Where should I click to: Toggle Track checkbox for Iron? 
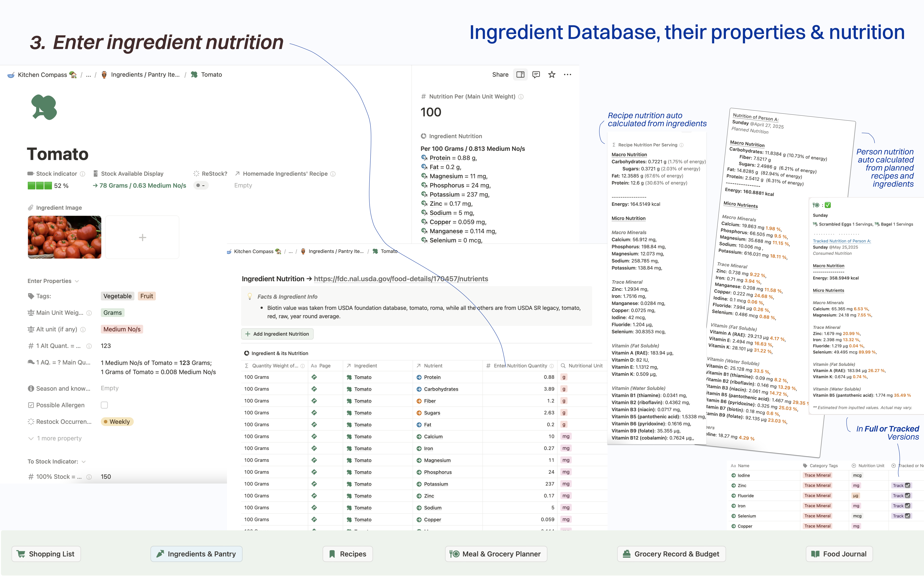(908, 506)
